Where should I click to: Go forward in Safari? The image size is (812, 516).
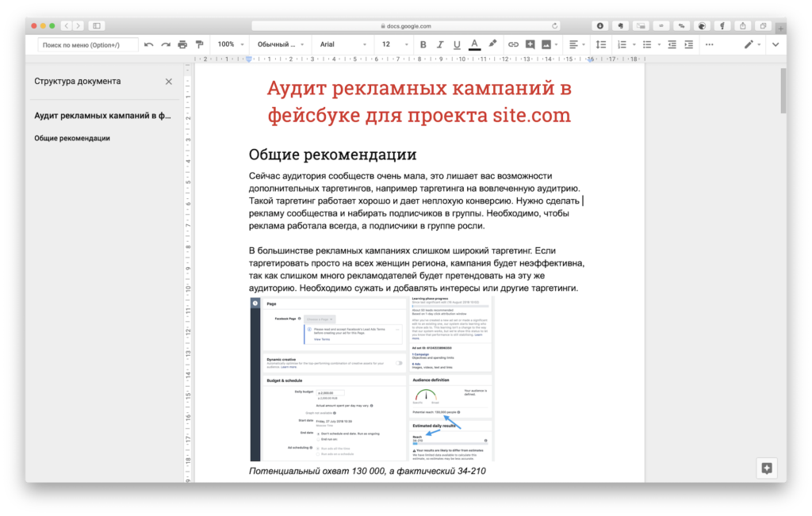coord(79,26)
